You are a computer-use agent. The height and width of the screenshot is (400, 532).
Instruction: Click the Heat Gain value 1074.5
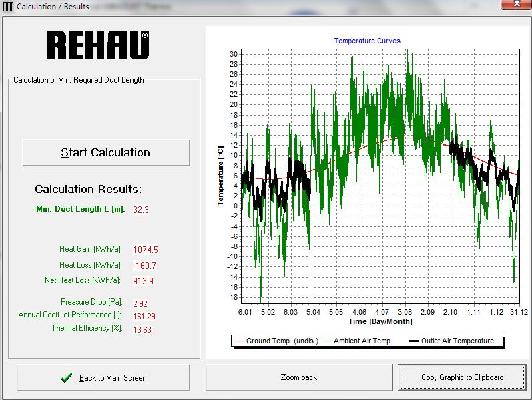coord(145,250)
